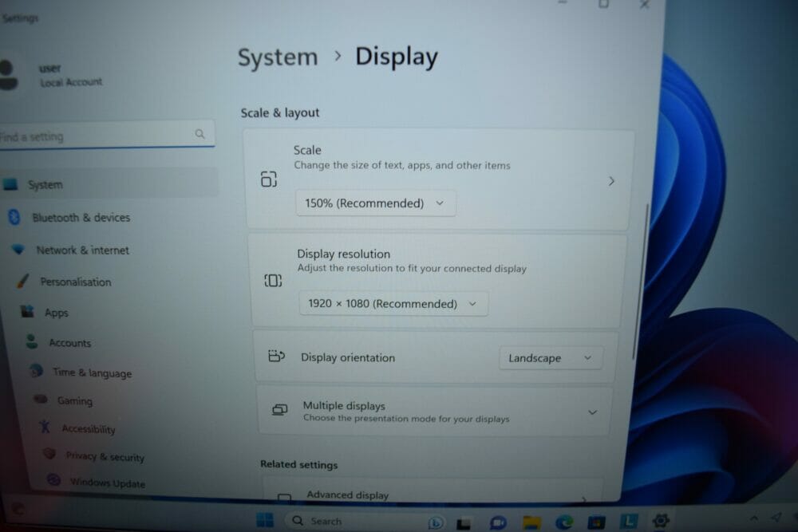
Task: Open the System category in sidebar
Action: click(108, 183)
